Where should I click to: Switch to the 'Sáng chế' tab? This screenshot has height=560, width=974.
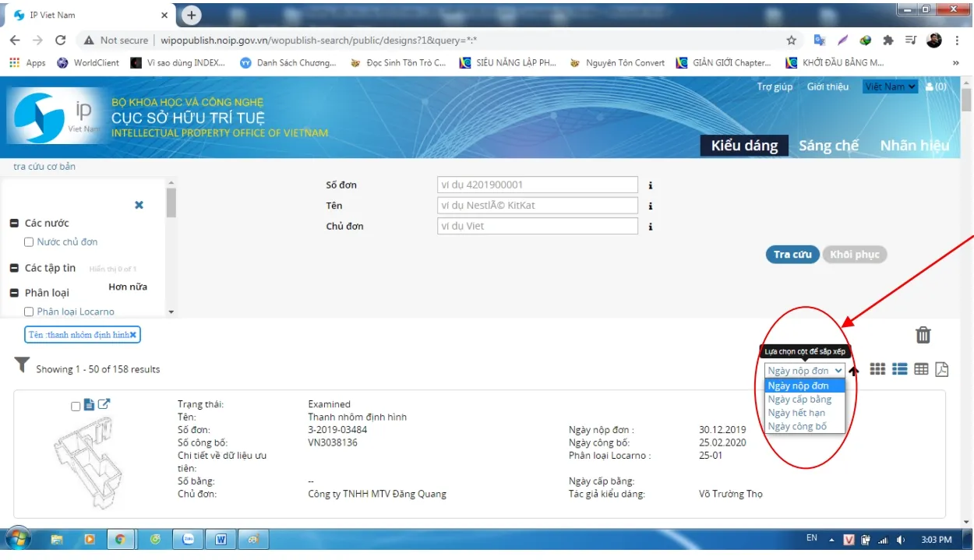click(x=828, y=145)
